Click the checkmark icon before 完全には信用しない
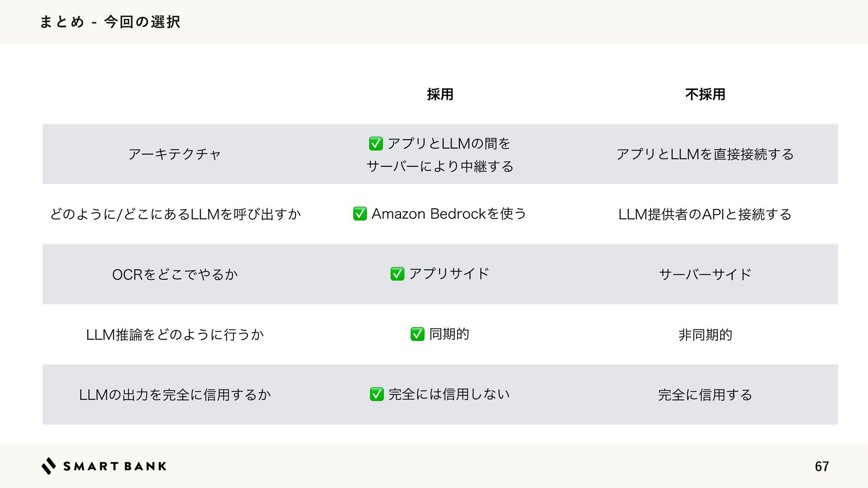The width and height of the screenshot is (868, 488). click(377, 394)
